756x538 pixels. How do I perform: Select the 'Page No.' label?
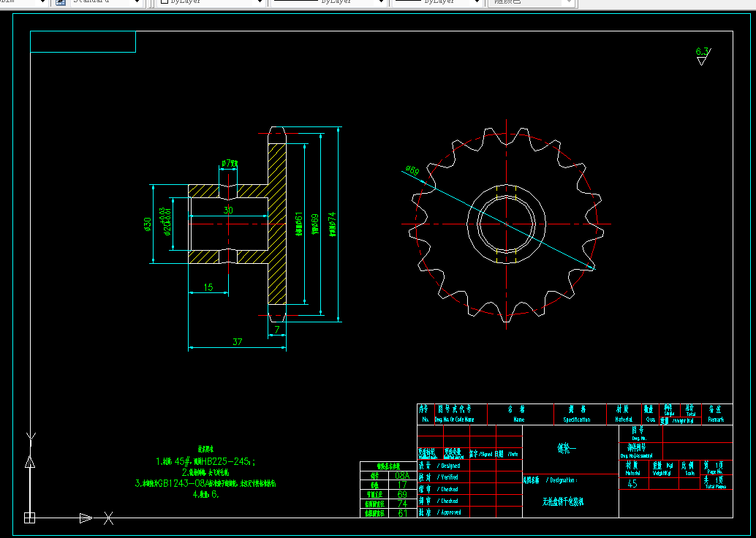click(716, 471)
